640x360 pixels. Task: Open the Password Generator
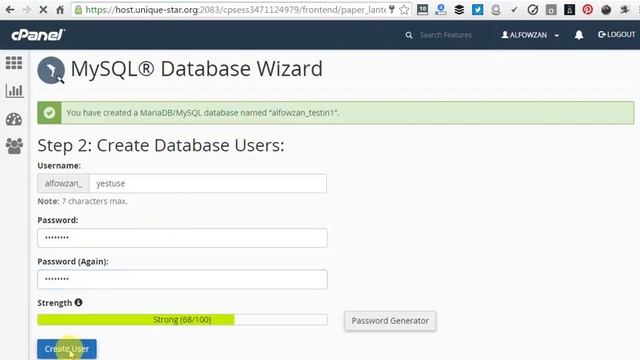click(x=390, y=321)
